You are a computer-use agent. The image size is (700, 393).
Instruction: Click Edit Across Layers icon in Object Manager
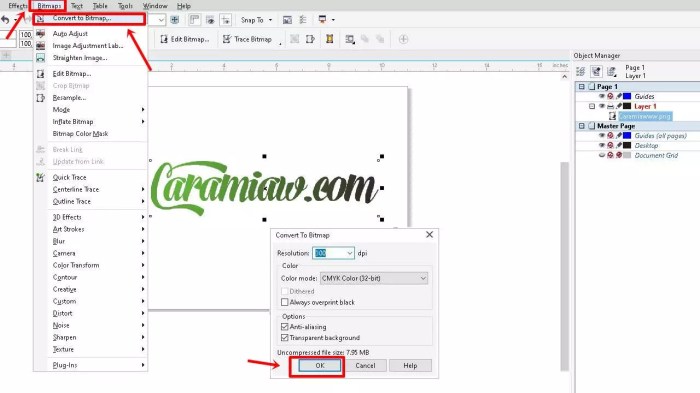tap(596, 71)
